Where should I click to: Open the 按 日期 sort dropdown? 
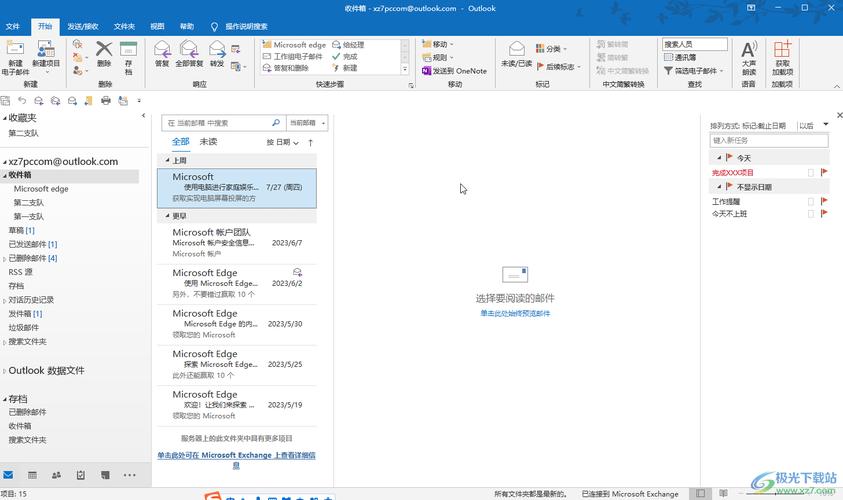coord(282,142)
